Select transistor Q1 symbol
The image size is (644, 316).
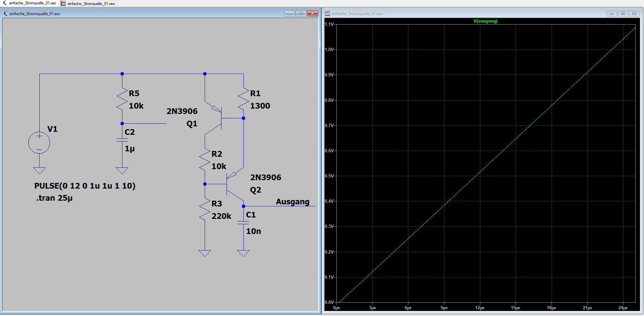click(x=213, y=118)
